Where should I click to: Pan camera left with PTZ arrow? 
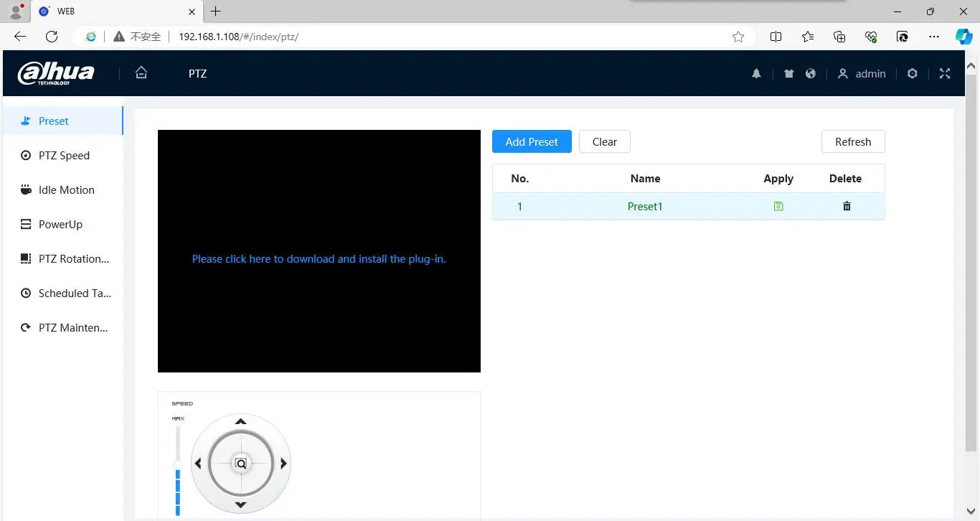(198, 464)
